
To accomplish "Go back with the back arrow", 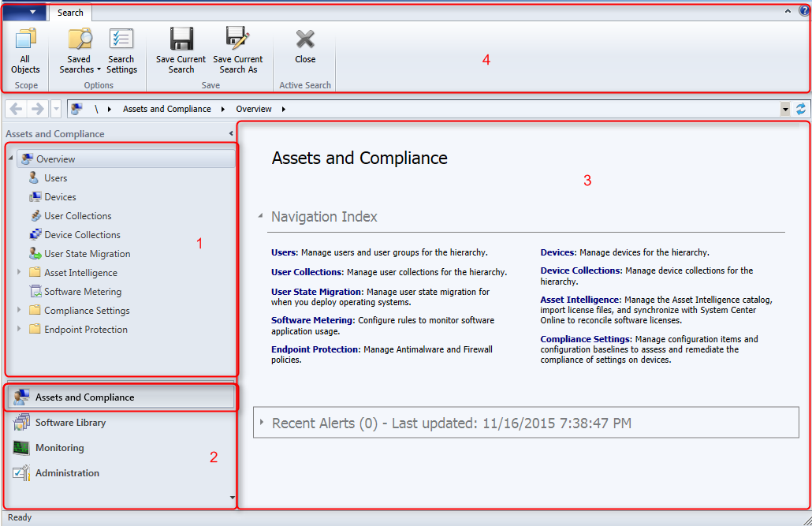I will 16,109.
